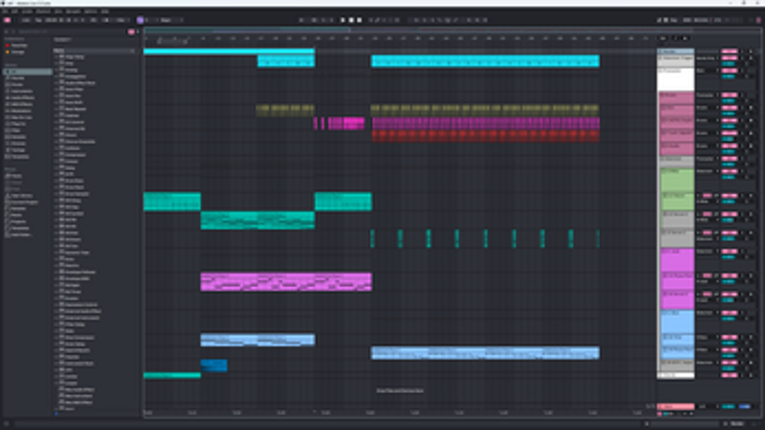Select Grooves in the browser Library

point(18,143)
